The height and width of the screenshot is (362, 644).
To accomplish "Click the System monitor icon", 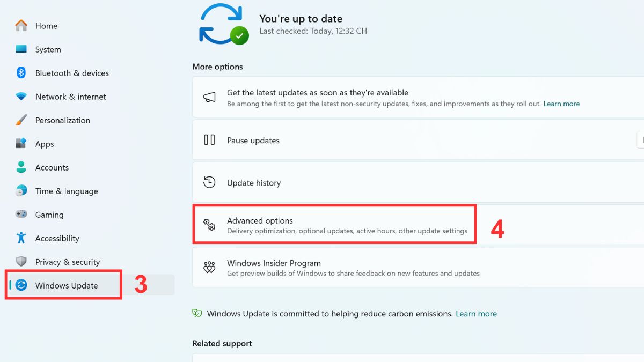I will pyautogui.click(x=21, y=49).
